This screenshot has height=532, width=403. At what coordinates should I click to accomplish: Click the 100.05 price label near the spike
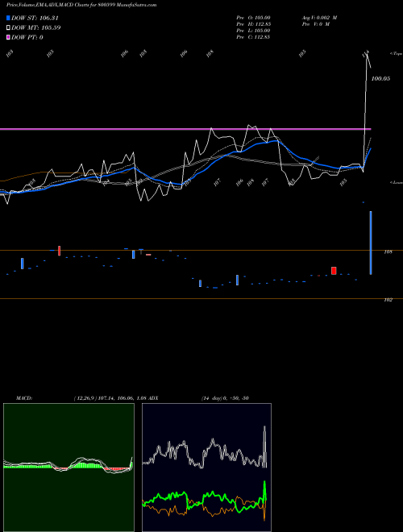tap(380, 79)
